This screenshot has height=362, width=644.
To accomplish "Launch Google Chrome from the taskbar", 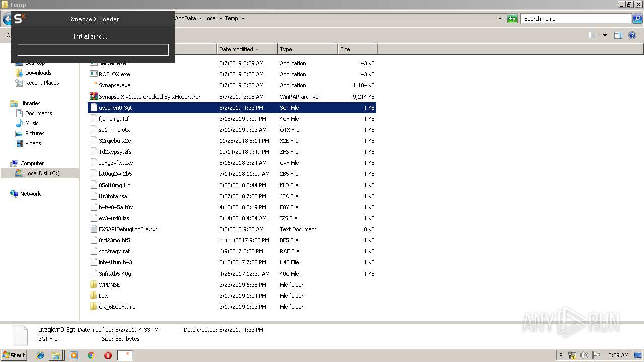I will (x=91, y=355).
